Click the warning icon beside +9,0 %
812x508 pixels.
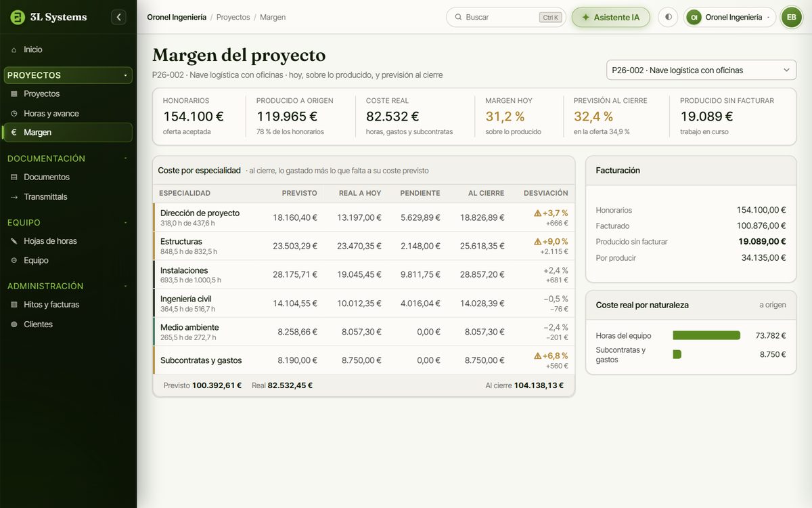click(x=538, y=242)
